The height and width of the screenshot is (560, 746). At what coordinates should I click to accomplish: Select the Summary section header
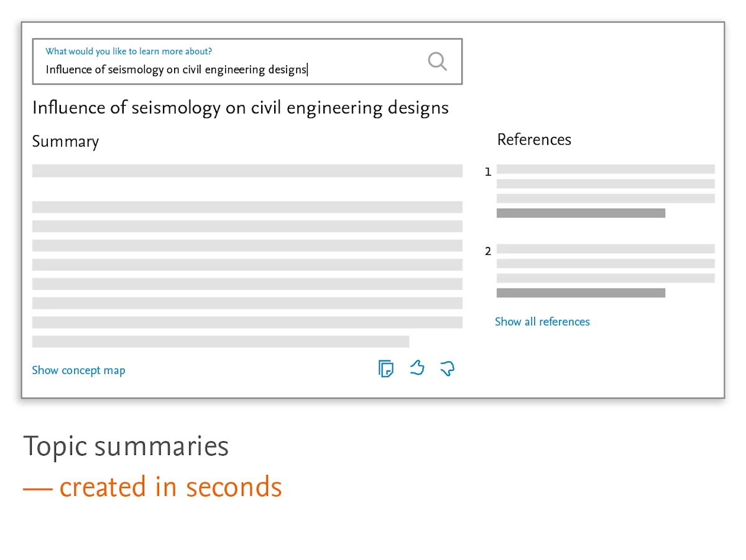point(65,141)
